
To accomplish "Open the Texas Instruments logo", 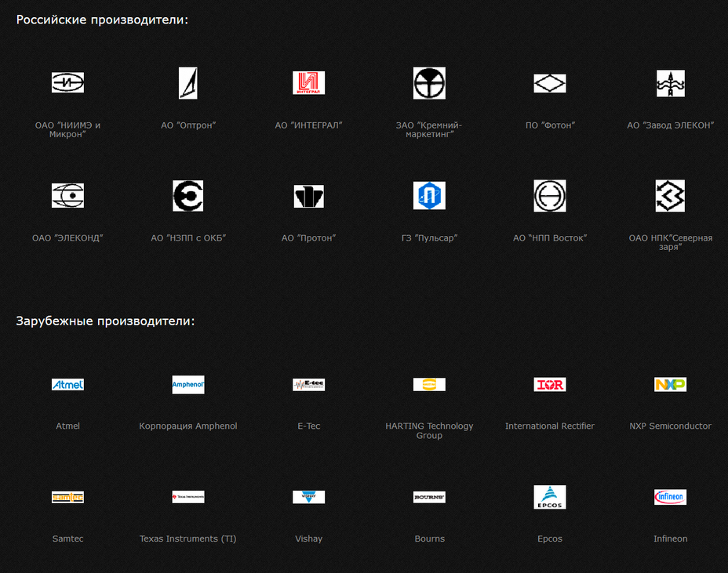I will click(x=188, y=497).
